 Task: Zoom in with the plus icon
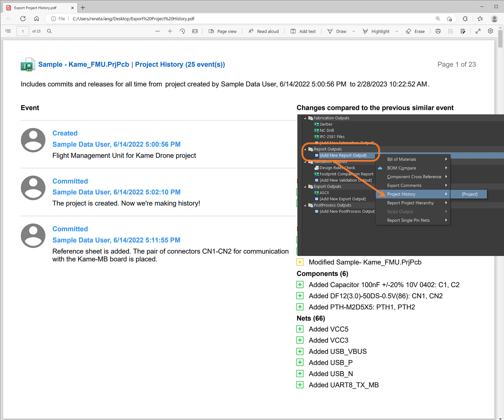(170, 31)
